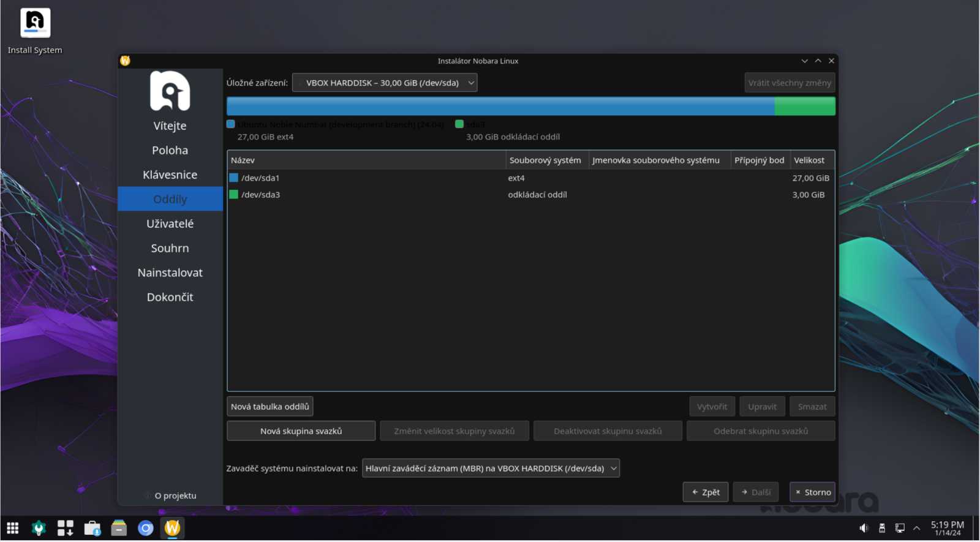The height and width of the screenshot is (542, 980).
Task: Click the Upravit button
Action: 762,407
